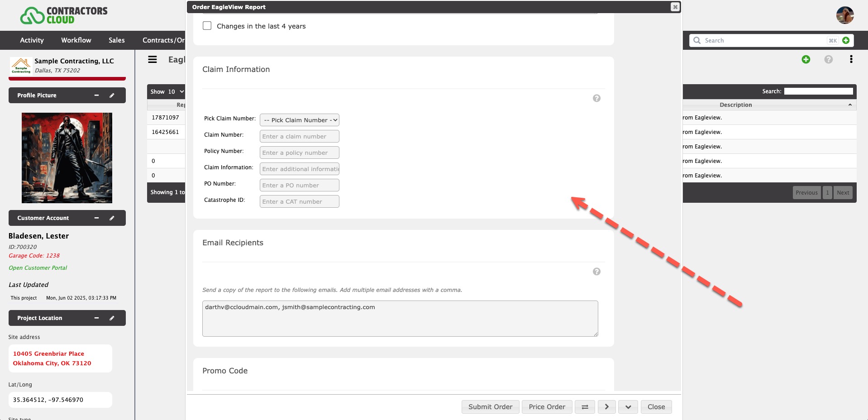Sort the Description column with its arrow
The height and width of the screenshot is (420, 868).
850,105
